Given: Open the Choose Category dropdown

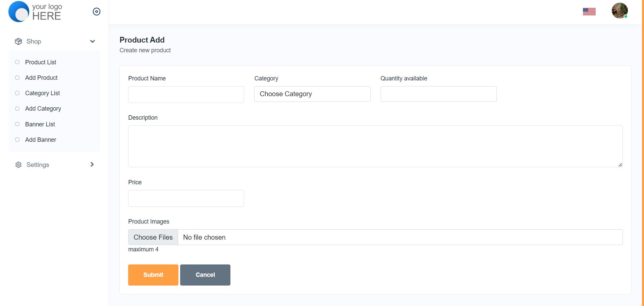Looking at the screenshot, I should [312, 94].
